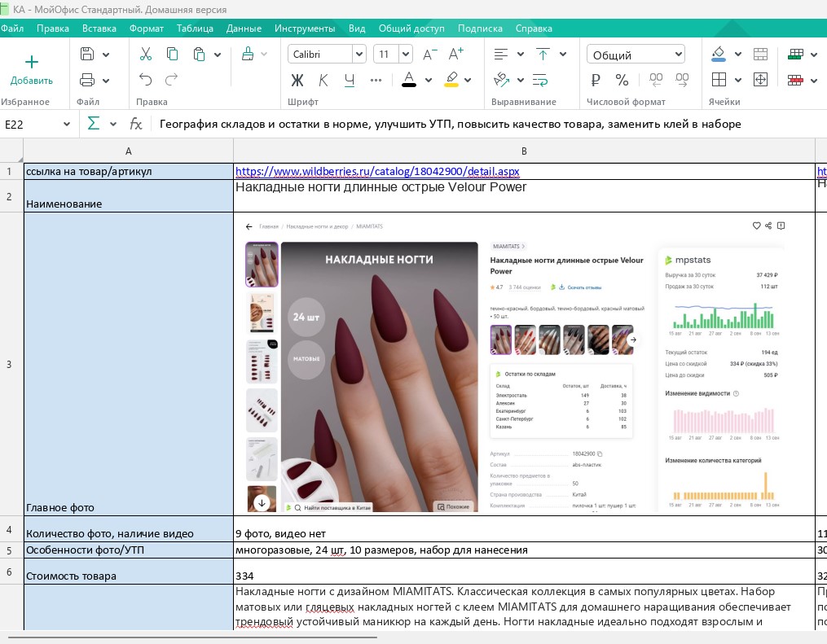This screenshot has height=644, width=827.
Task: Click the sum sigma icon
Action: (94, 124)
